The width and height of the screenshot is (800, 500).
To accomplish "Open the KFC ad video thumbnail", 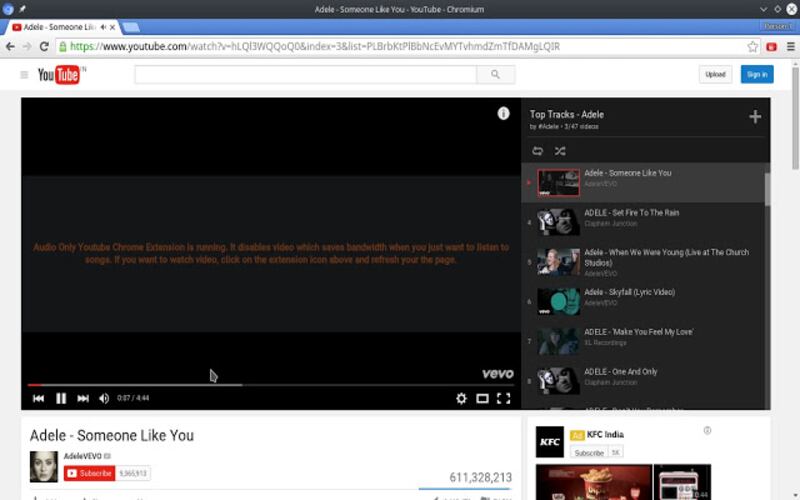I will [x=594, y=482].
